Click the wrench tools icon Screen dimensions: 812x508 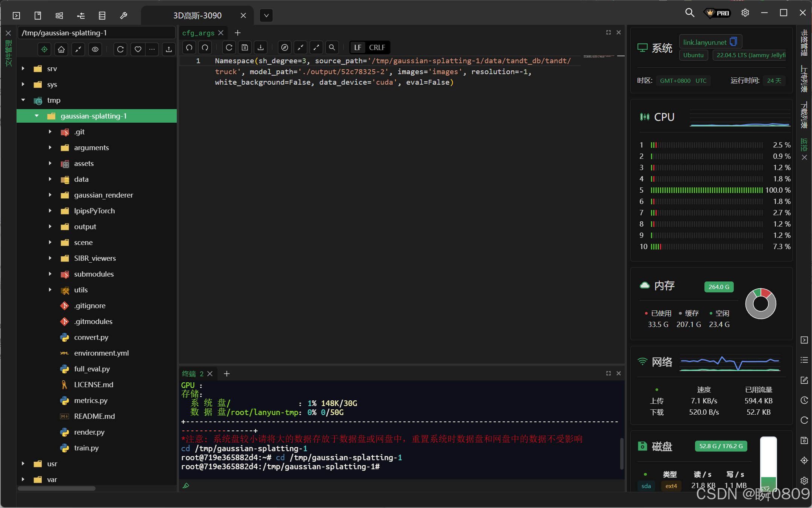[123, 15]
